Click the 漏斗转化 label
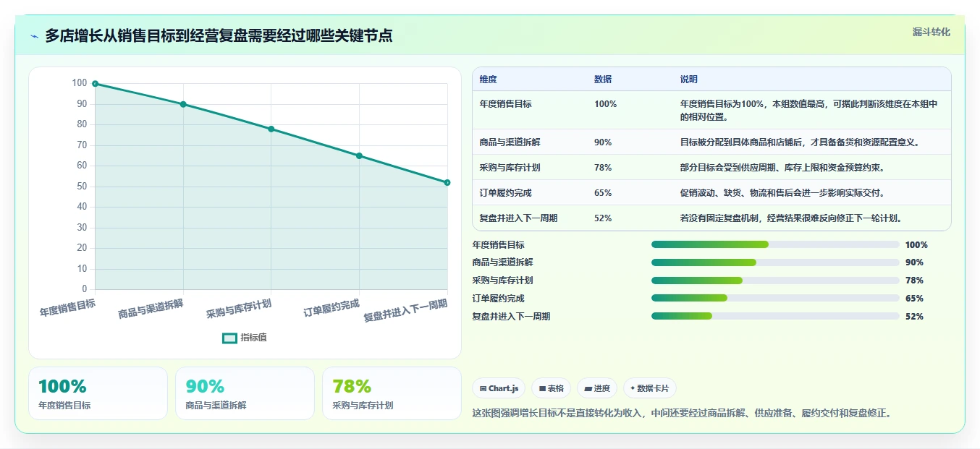This screenshot has width=980, height=449. coord(931,32)
